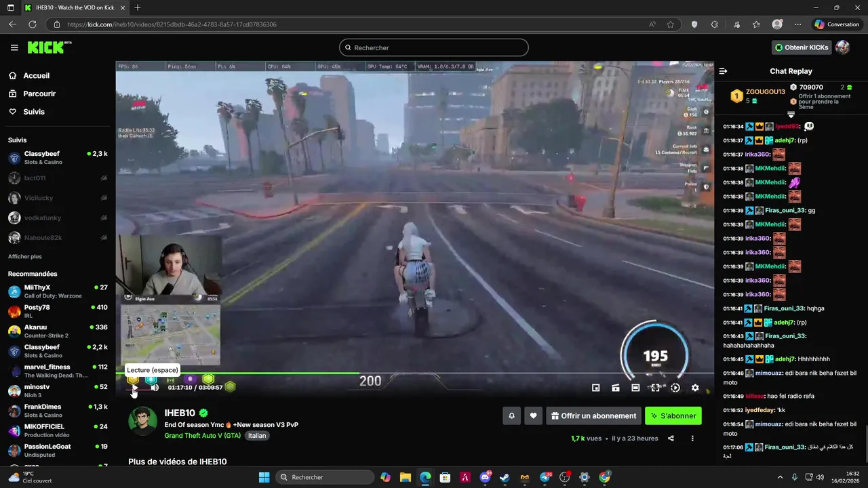Open playback speed control in player

675,388
